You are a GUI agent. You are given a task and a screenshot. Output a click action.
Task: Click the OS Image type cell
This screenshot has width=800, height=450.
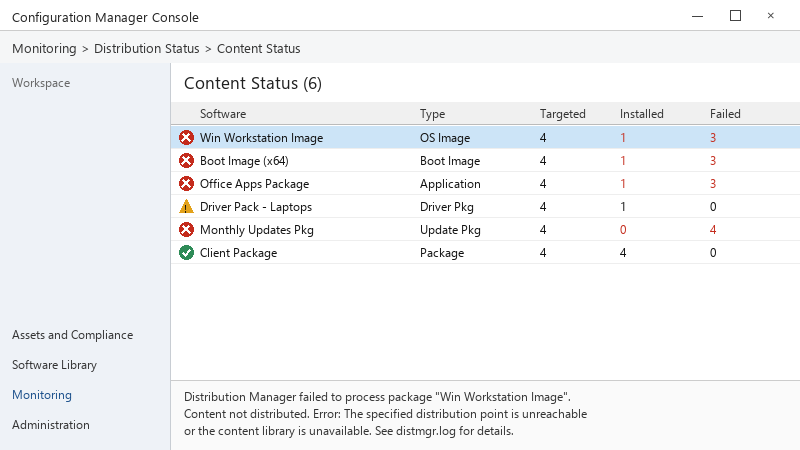pos(445,138)
